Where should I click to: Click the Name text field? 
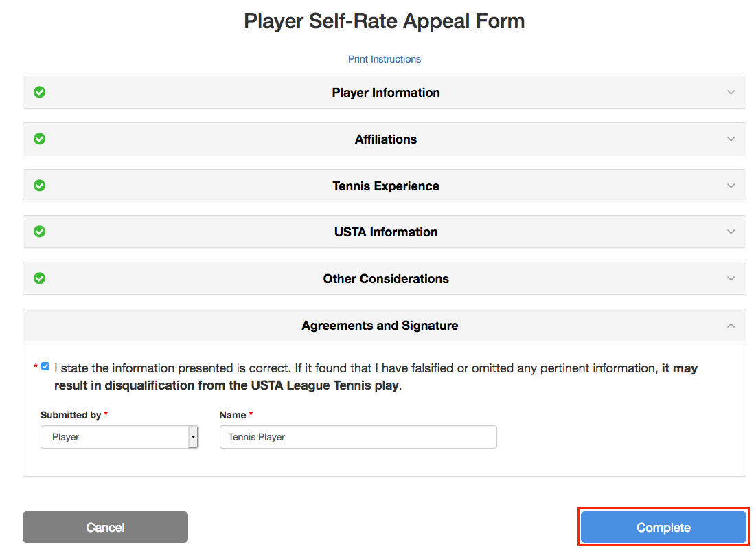358,437
